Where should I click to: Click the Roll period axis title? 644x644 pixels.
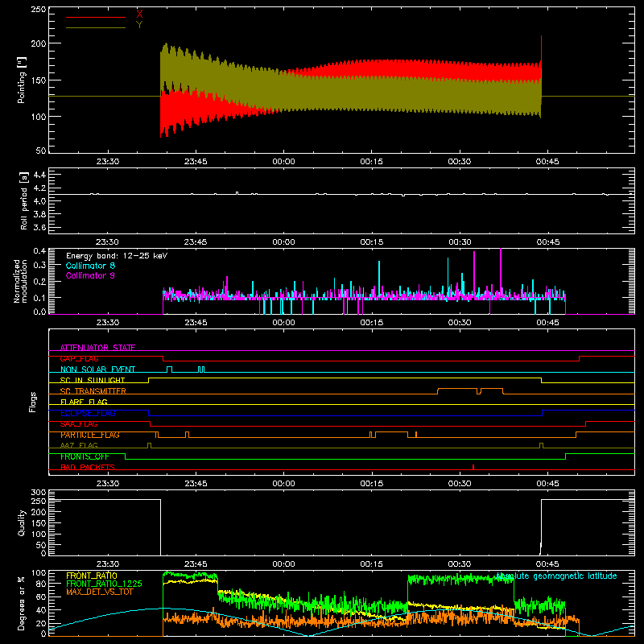pos(24,200)
